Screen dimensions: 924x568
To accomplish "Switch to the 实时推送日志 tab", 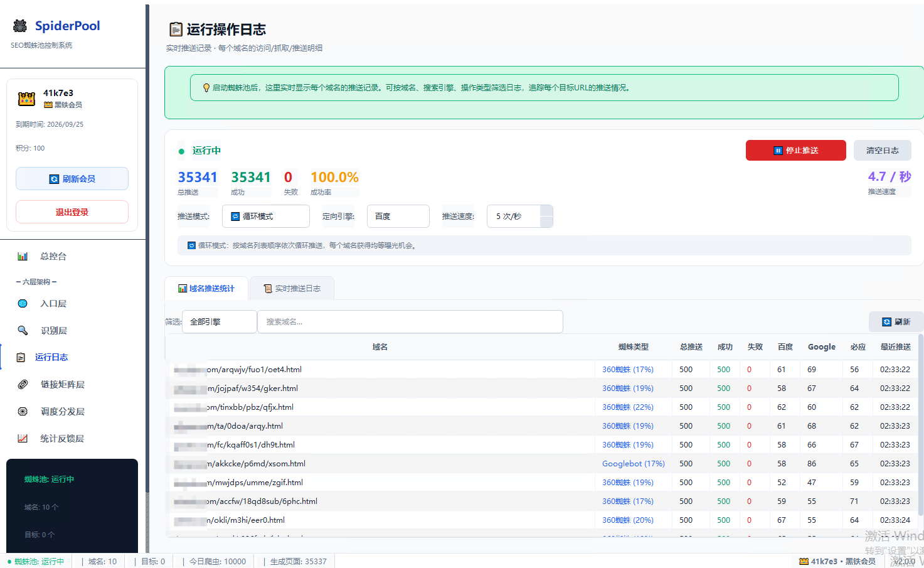I will pyautogui.click(x=292, y=289).
